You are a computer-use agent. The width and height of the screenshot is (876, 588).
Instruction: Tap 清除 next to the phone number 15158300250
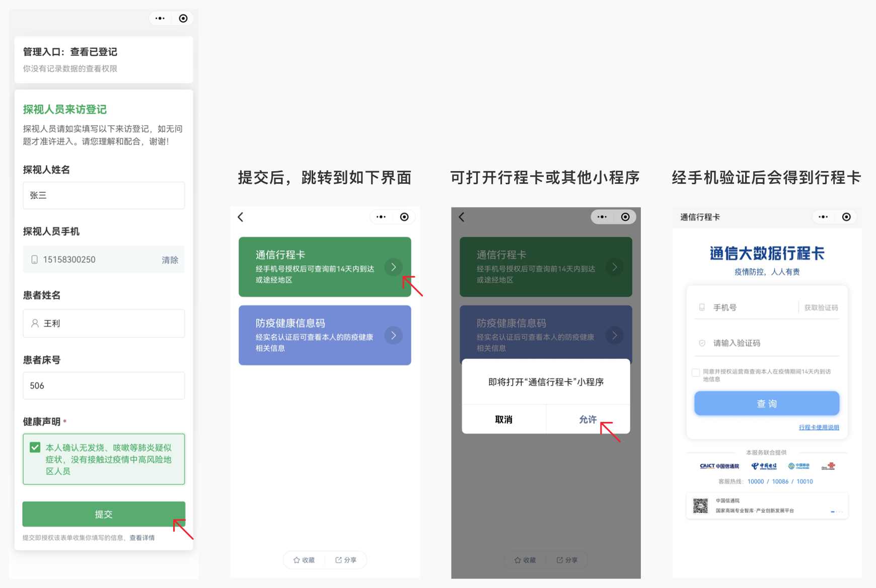click(170, 260)
